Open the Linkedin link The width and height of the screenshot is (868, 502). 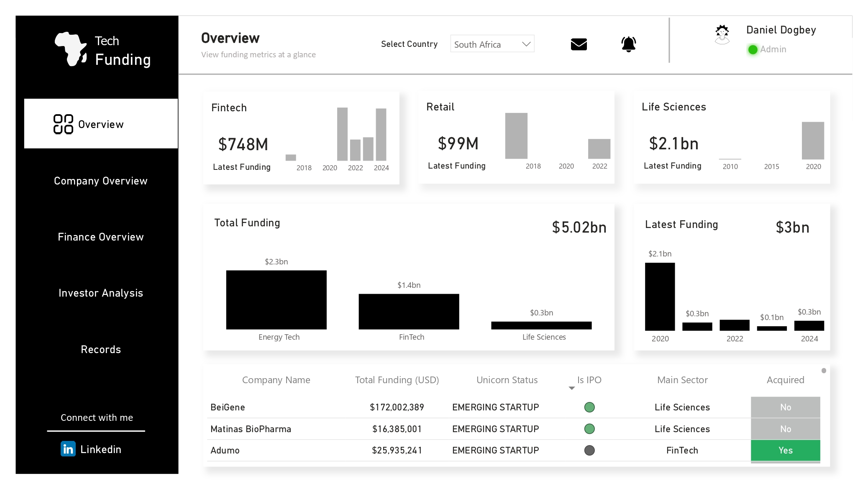[101, 449]
